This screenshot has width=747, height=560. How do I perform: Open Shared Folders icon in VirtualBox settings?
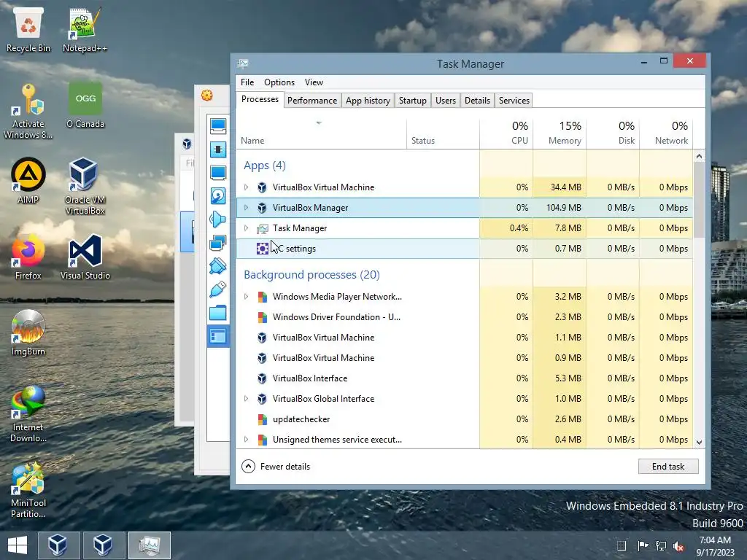click(x=218, y=313)
